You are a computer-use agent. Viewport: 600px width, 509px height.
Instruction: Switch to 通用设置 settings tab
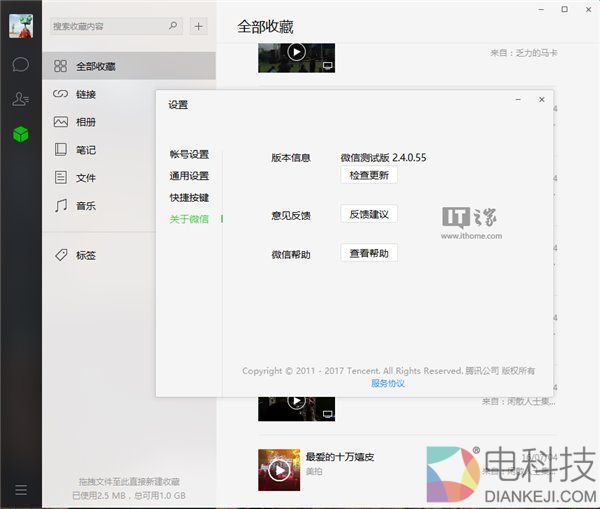189,176
